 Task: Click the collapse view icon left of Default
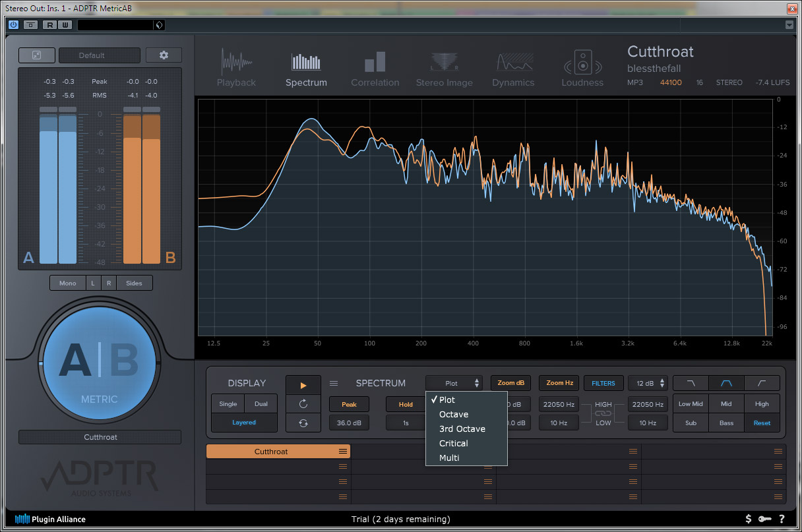coord(37,55)
